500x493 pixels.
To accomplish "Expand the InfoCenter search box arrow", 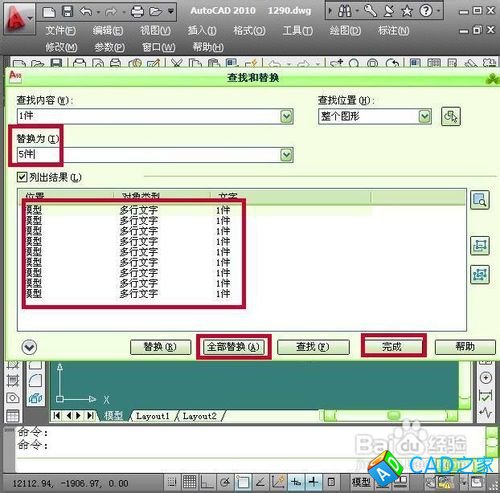I will pyautogui.click(x=330, y=12).
